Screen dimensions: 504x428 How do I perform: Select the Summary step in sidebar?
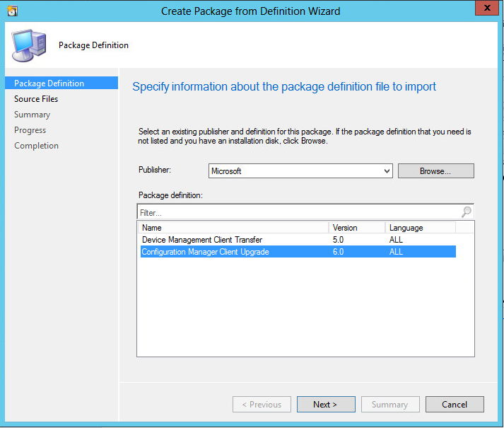click(32, 115)
